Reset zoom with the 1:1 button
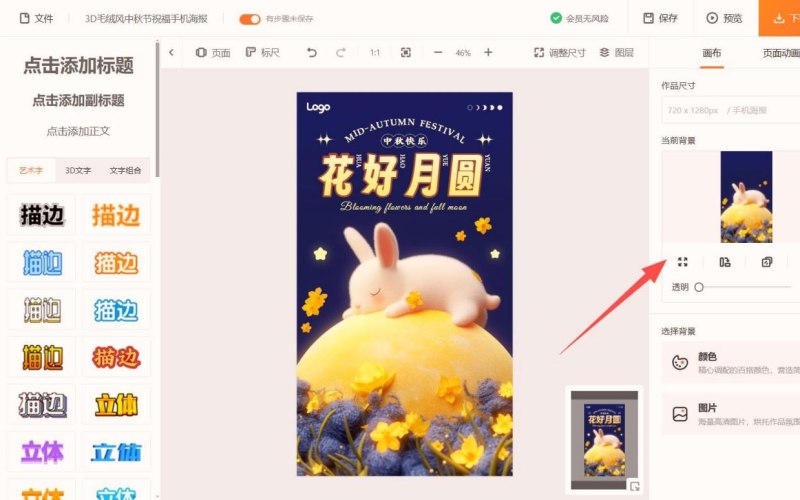Image resolution: width=800 pixels, height=500 pixels. coord(375,53)
